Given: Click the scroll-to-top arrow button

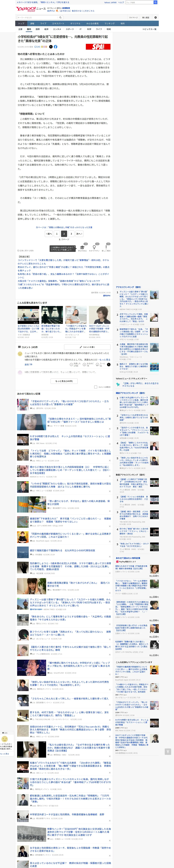Looking at the screenshot, I should click(x=168, y=752).
